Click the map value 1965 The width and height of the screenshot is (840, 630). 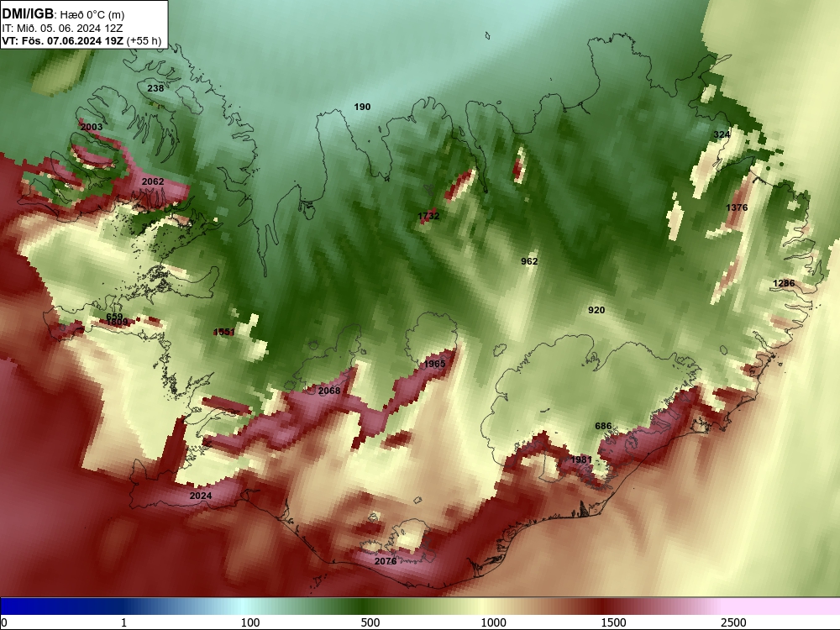(434, 364)
